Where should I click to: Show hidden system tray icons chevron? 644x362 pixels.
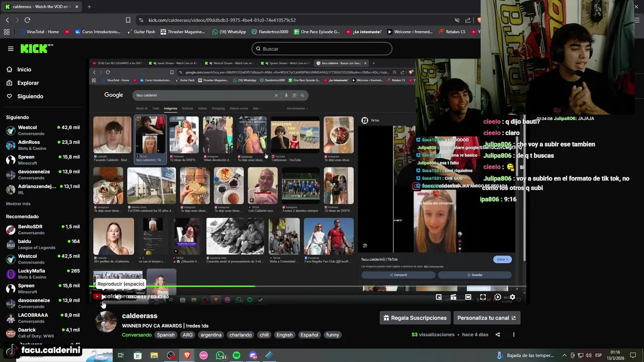563,355
